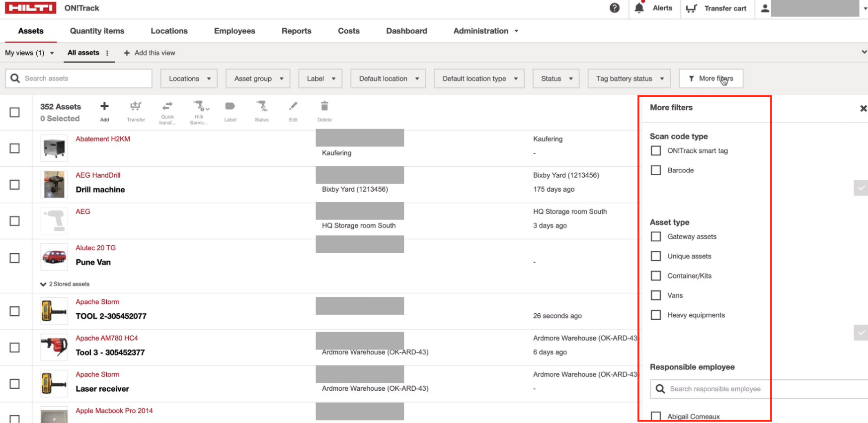This screenshot has width=868, height=423.
Task: Expand the 2 Stored assets row
Action: [65, 284]
